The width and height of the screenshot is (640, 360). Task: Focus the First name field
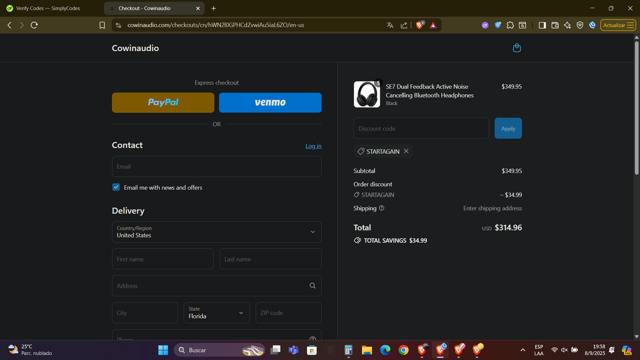(x=163, y=259)
